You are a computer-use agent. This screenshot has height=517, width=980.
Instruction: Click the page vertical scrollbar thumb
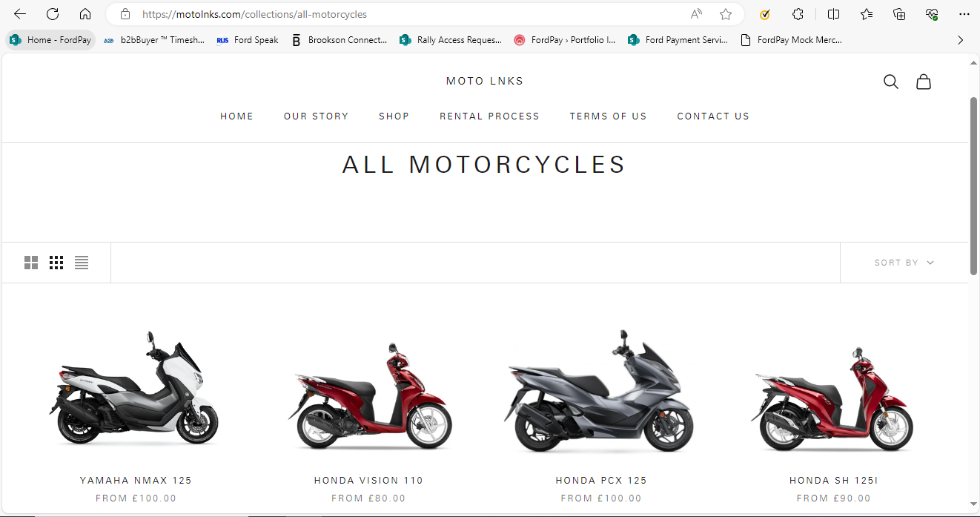click(974, 185)
